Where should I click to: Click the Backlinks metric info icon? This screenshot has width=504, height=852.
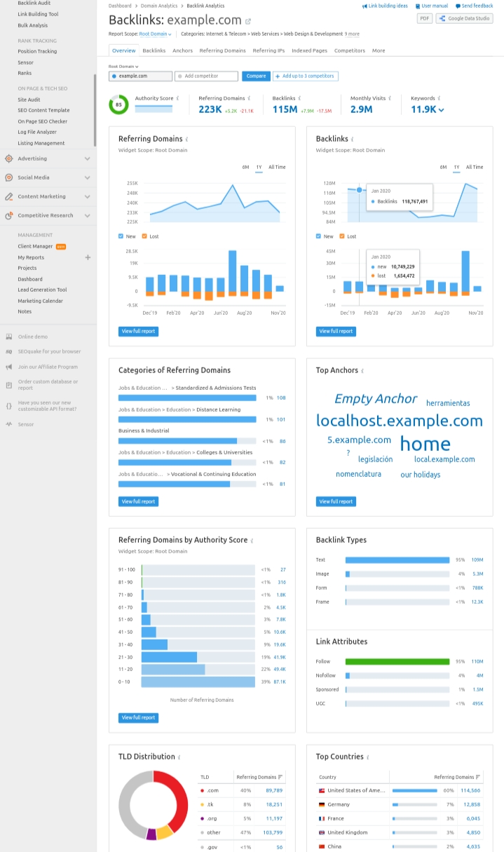pyautogui.click(x=299, y=98)
